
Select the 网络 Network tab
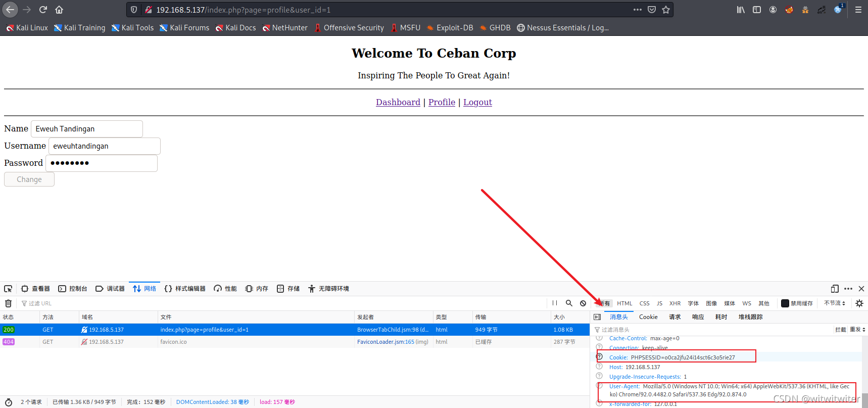point(144,289)
